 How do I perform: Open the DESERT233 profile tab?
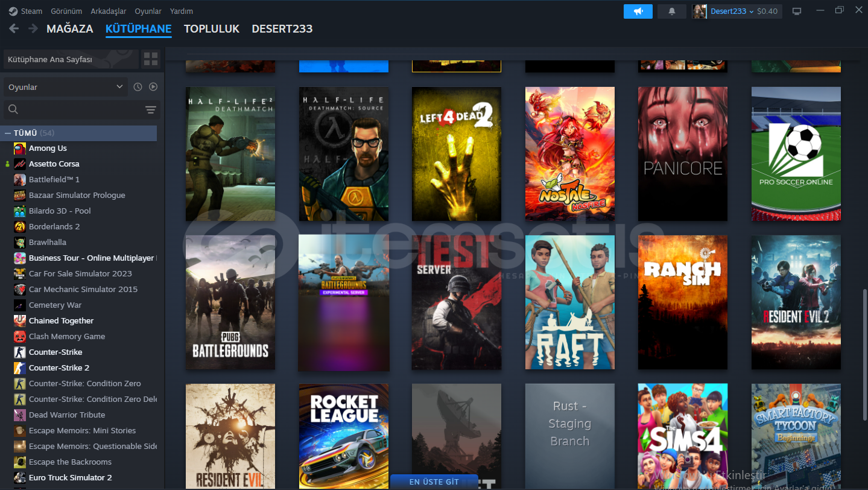[x=282, y=29]
